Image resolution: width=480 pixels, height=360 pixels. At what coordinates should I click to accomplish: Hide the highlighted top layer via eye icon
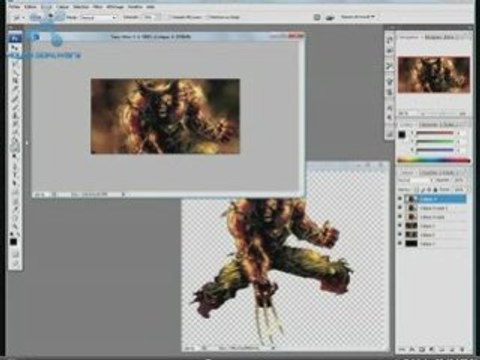pos(400,199)
